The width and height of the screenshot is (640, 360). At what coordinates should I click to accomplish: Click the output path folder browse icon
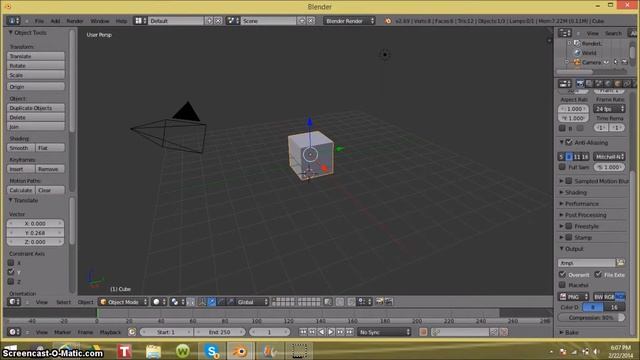620,263
